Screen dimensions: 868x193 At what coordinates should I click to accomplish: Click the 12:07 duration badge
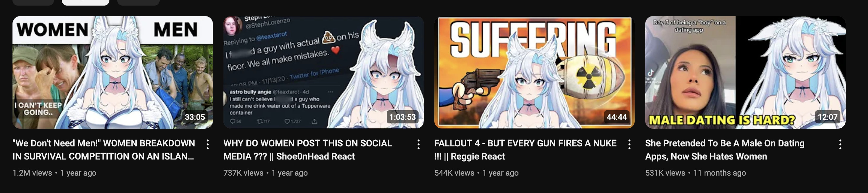(828, 117)
